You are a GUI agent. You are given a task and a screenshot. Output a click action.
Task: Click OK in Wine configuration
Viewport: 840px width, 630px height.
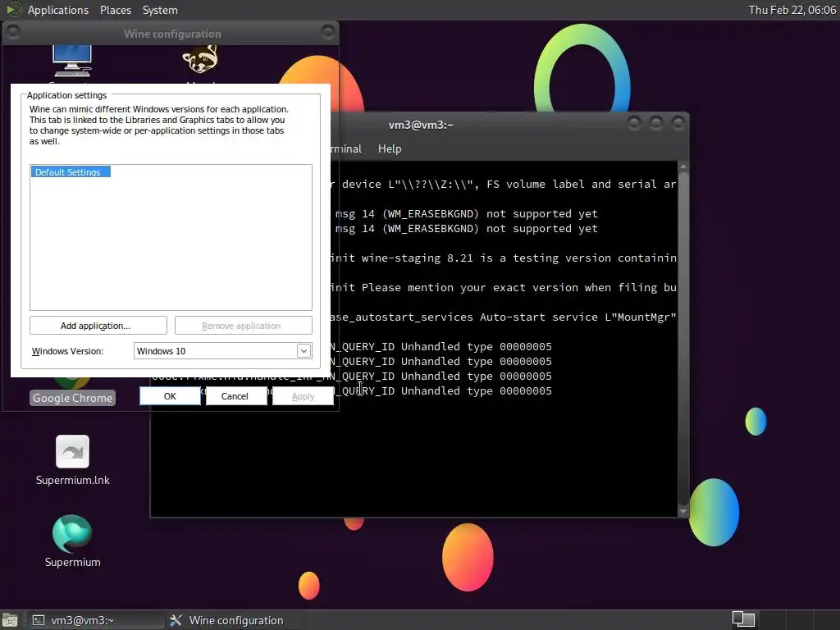pyautogui.click(x=170, y=396)
